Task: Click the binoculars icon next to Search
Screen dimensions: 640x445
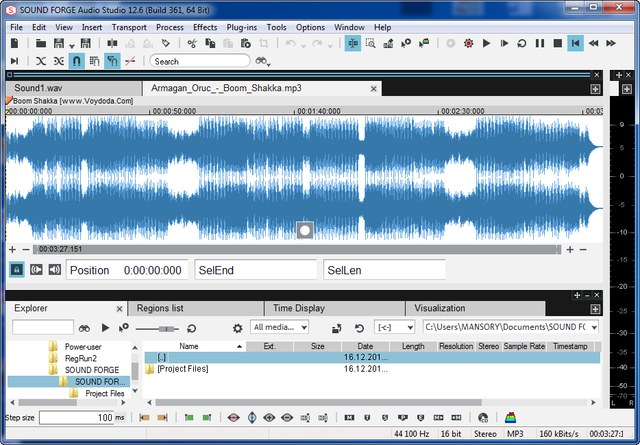Action: 262,62
